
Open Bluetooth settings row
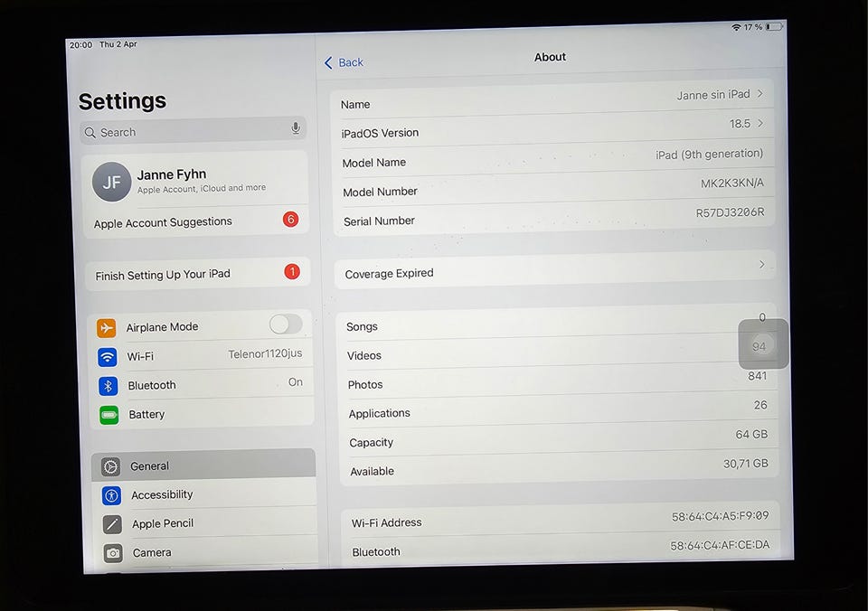[x=201, y=384]
